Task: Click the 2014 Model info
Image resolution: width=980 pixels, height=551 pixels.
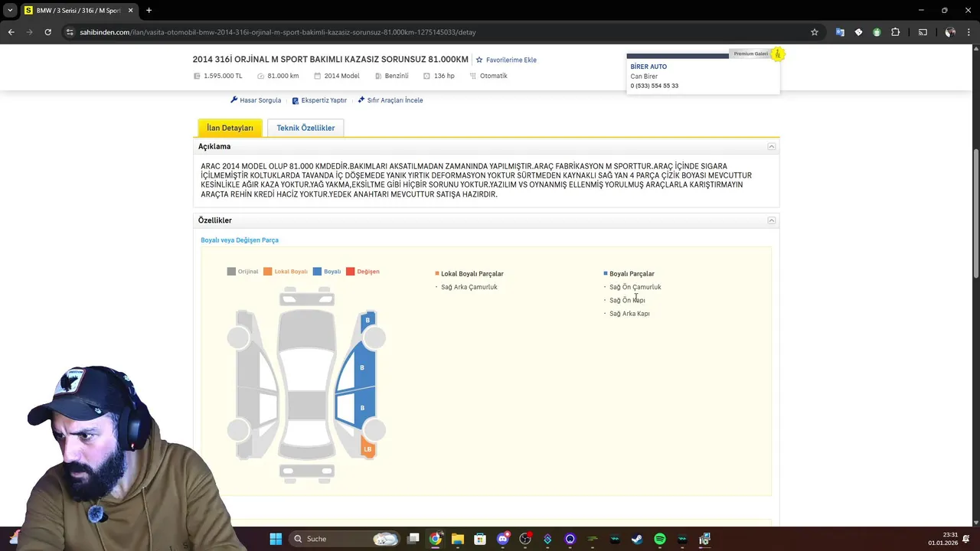Action: pyautogui.click(x=341, y=76)
